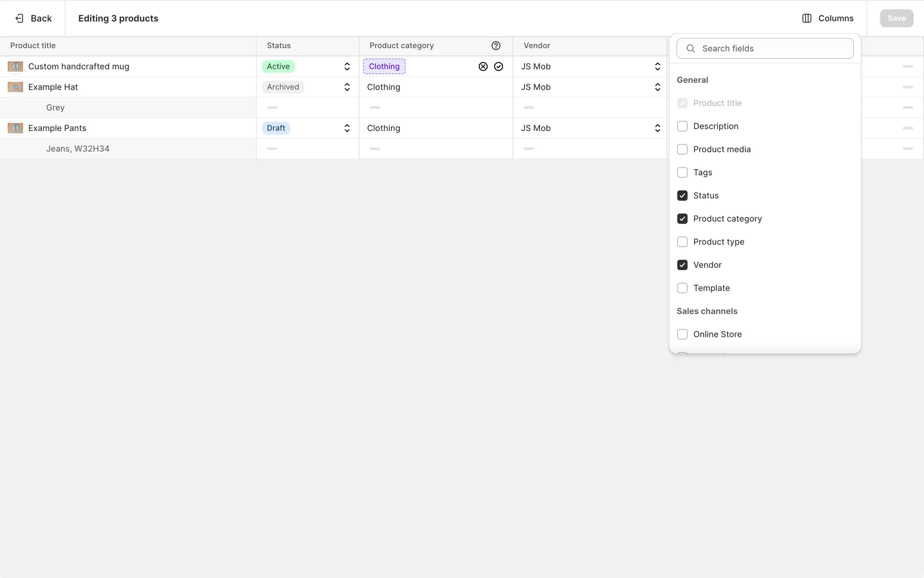924x578 pixels.
Task: Click the Back arrow icon
Action: tap(19, 18)
